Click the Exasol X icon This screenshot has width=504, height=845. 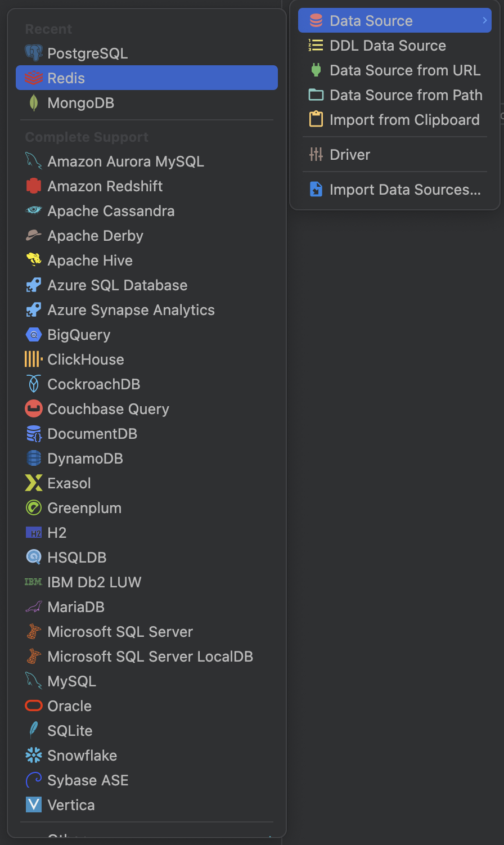point(34,483)
